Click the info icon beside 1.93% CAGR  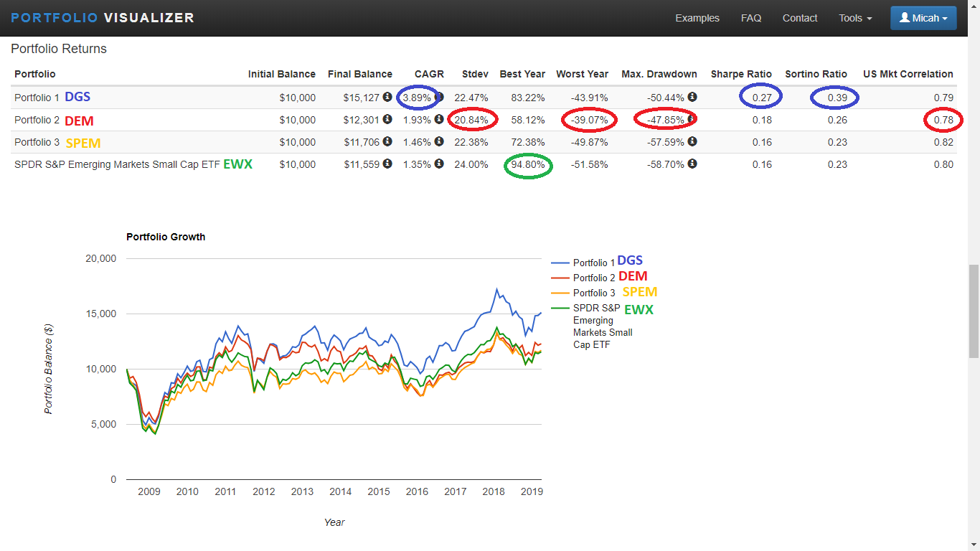(x=439, y=120)
